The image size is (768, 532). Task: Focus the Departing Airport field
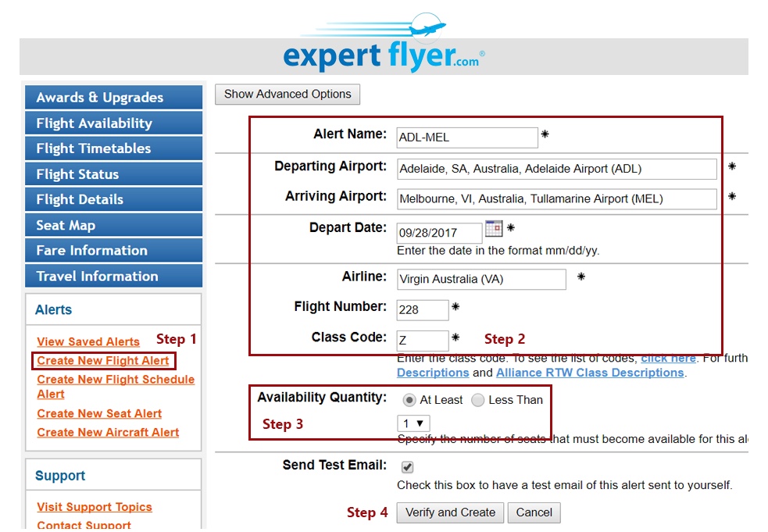(557, 169)
